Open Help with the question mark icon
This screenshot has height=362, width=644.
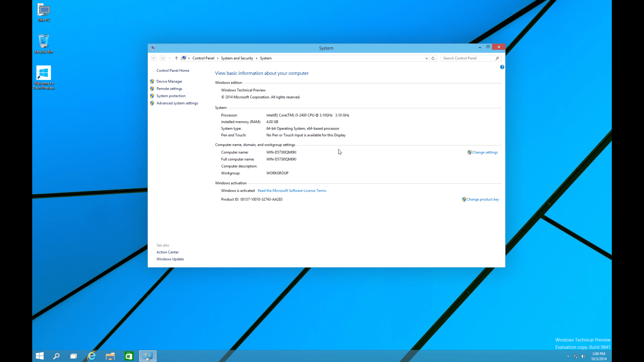[x=502, y=67]
